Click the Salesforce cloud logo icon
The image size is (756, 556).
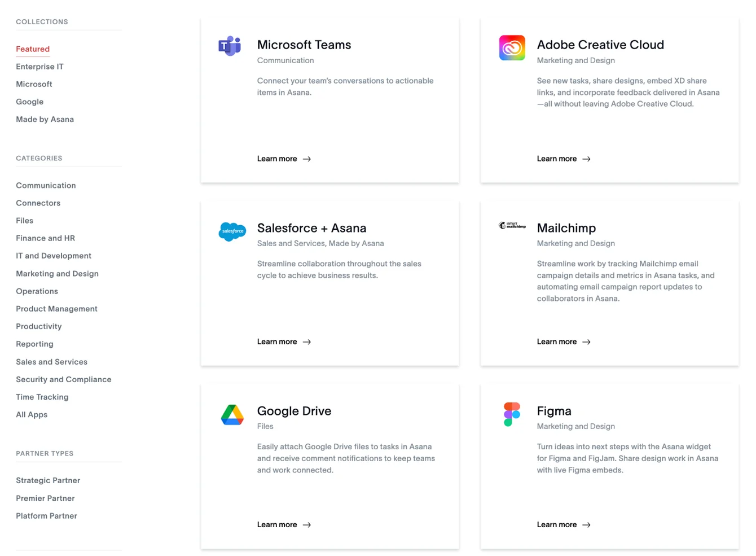pos(232,231)
